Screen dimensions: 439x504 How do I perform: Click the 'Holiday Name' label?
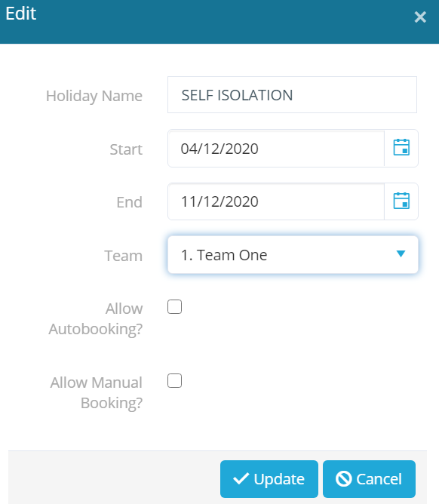click(94, 96)
